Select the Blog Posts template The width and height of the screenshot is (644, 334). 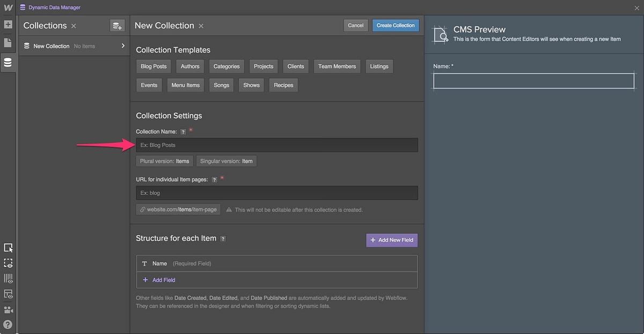(153, 67)
